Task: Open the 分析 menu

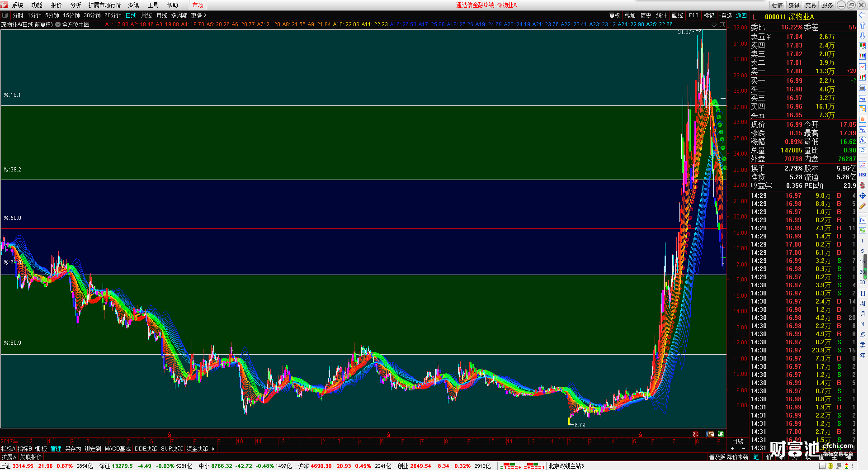Action: (76, 5)
